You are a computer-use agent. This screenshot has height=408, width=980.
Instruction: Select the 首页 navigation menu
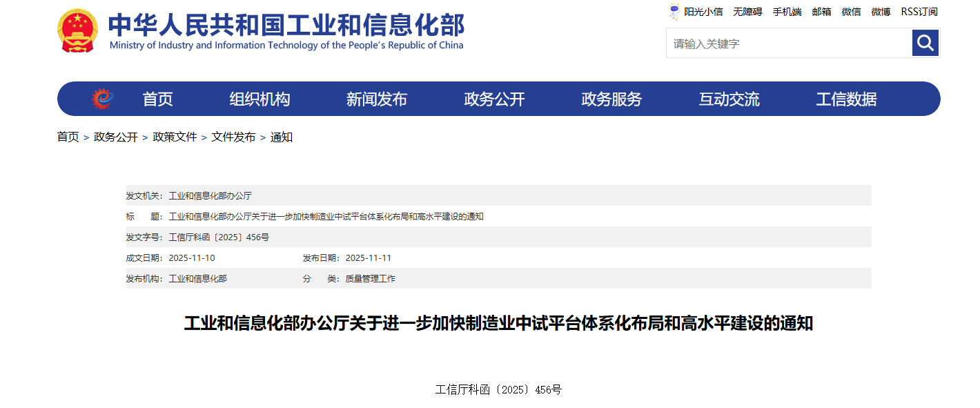point(158,98)
